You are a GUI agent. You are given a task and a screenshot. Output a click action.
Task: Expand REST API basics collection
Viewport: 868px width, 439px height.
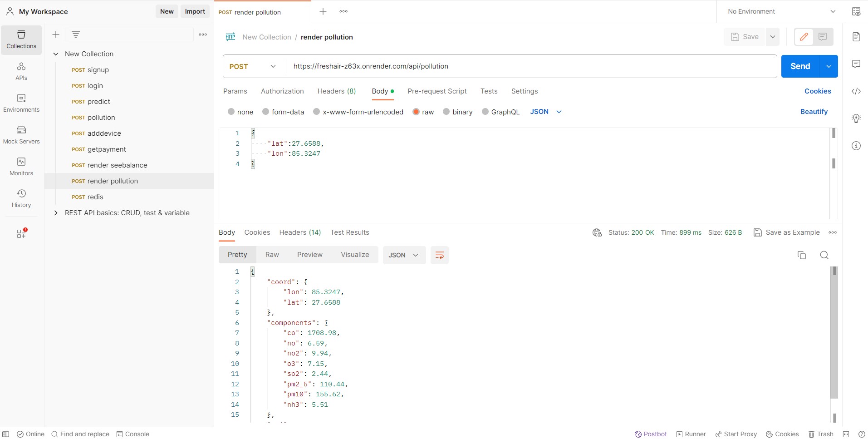click(56, 213)
